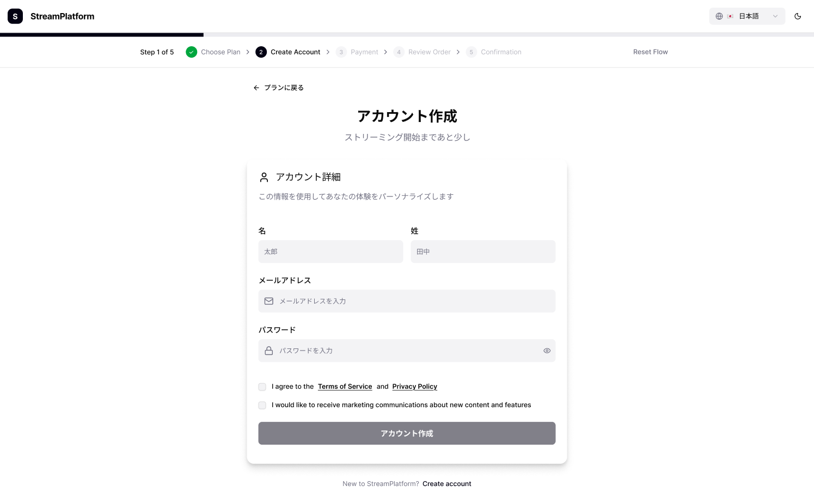
Task: Click the envelope icon in email field
Action: (x=269, y=301)
